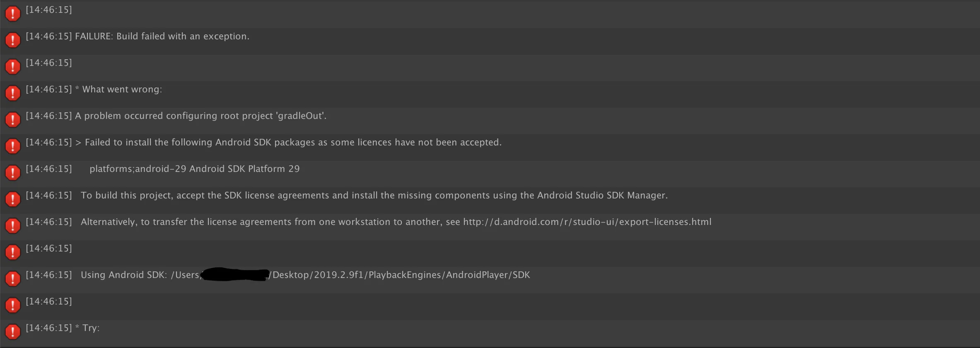
Task: Click the error icon next to 'What went wrong'
Action: [x=13, y=93]
